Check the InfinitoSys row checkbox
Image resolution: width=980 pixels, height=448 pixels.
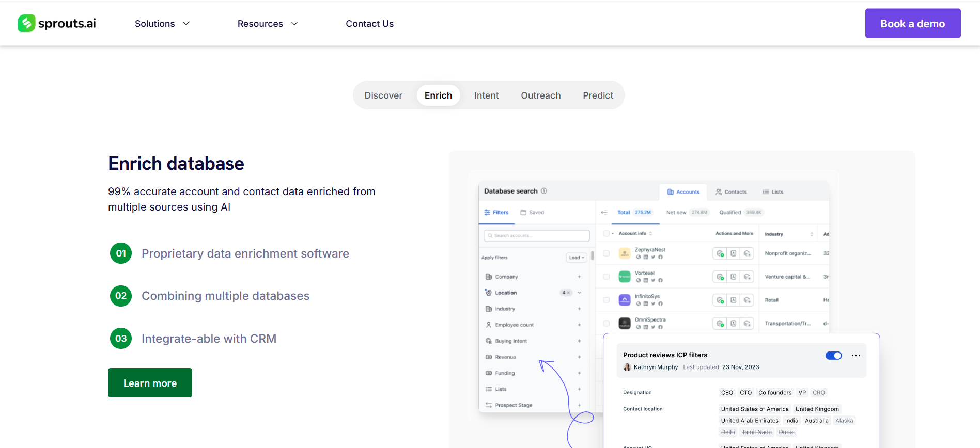point(606,300)
